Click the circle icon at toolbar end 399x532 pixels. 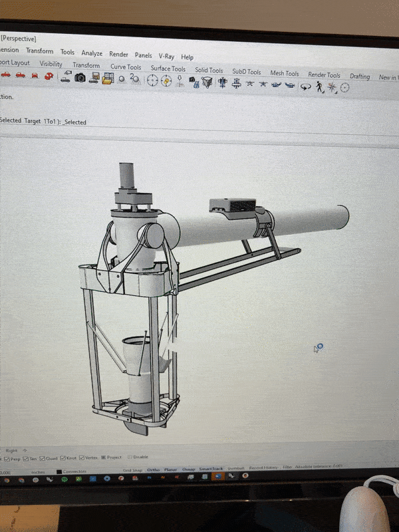344,88
